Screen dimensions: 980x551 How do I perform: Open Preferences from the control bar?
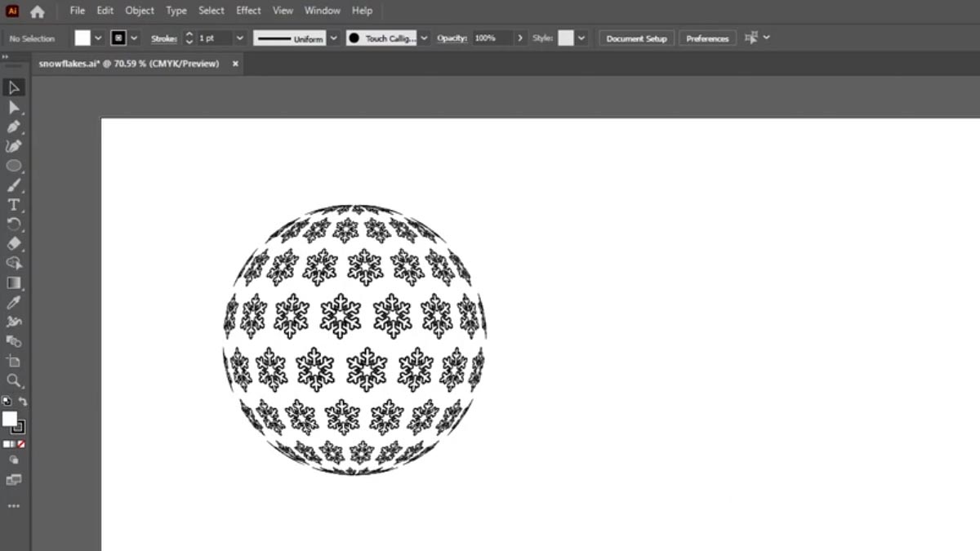point(706,38)
